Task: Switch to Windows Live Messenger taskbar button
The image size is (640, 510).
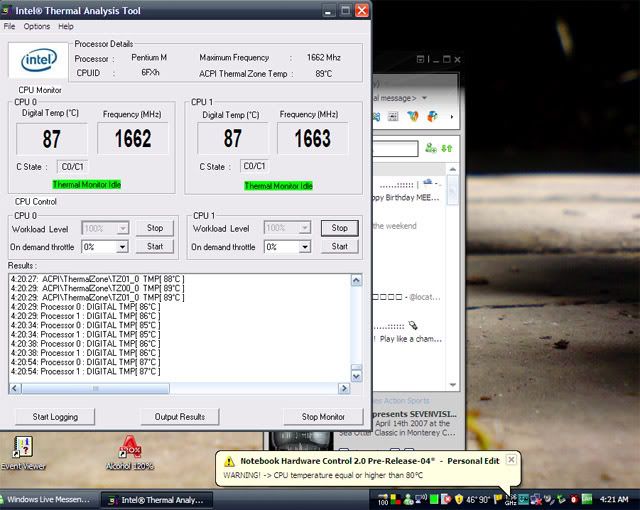Action: click(x=48, y=499)
